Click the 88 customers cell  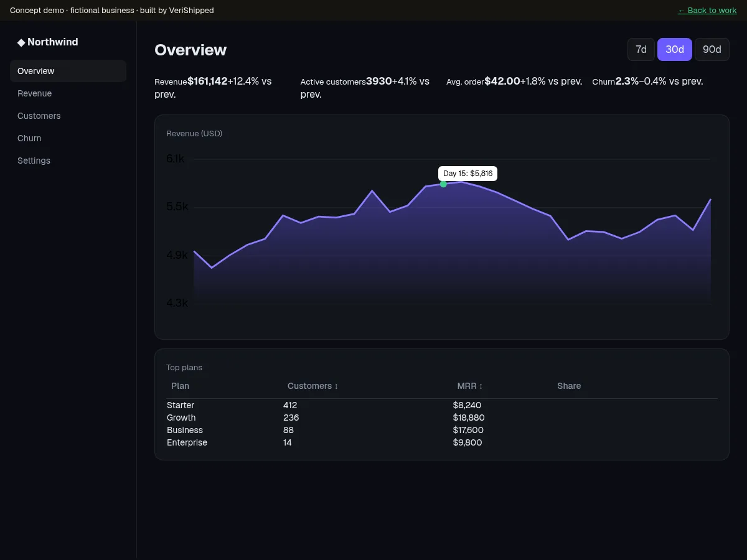point(288,430)
